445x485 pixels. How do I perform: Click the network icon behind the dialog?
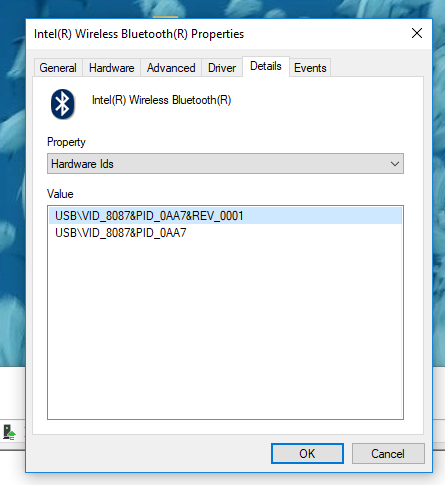(9, 432)
